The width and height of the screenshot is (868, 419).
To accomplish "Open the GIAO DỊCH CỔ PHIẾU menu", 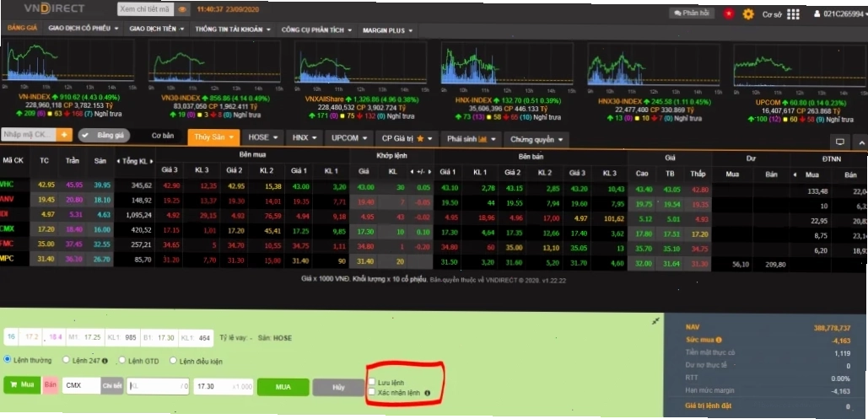I will [83, 28].
